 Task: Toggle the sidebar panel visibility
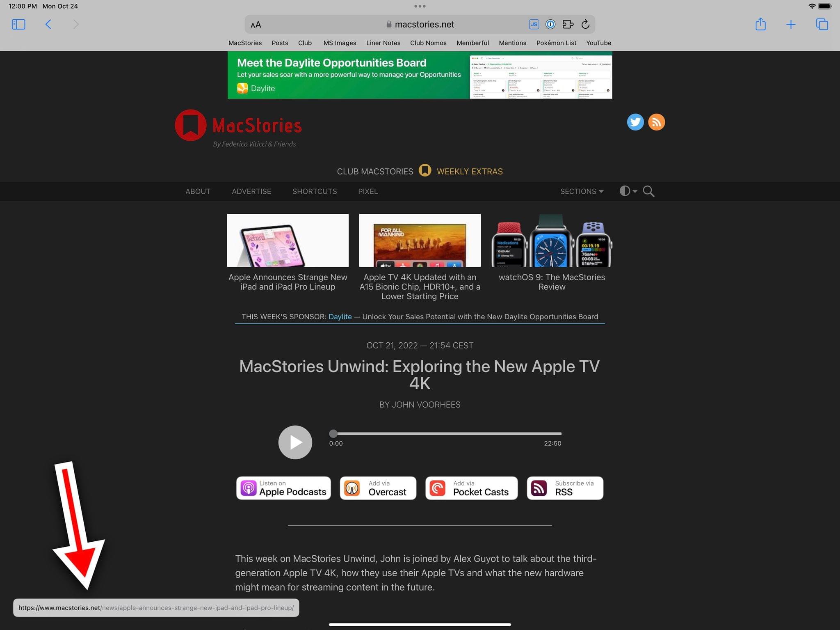click(18, 24)
